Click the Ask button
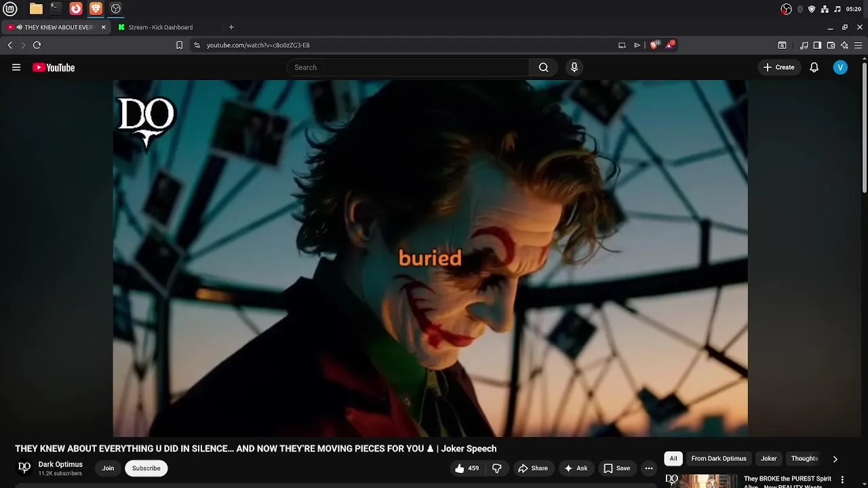The height and width of the screenshot is (488, 868). click(x=576, y=468)
